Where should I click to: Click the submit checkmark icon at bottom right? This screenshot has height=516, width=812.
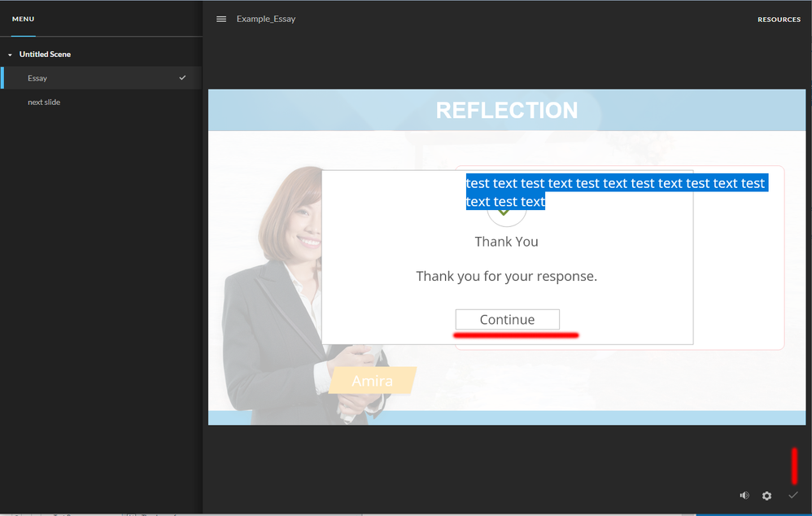point(792,496)
